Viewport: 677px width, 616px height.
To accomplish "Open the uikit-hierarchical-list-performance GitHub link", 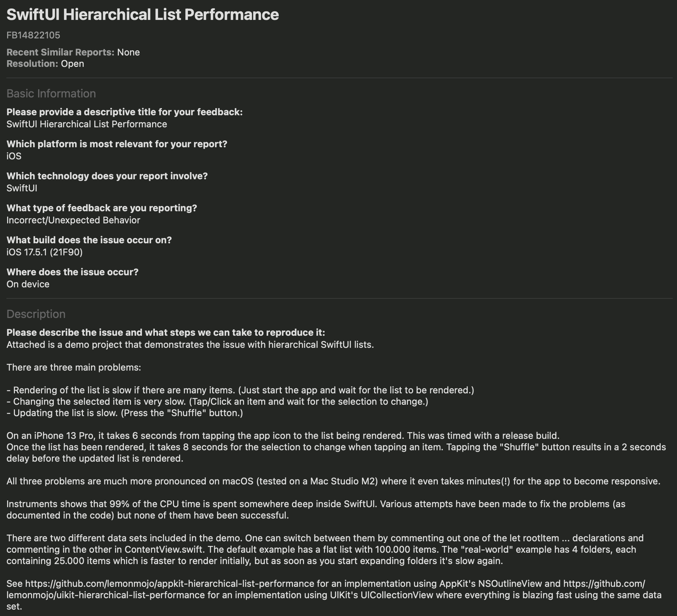I will point(106,595).
